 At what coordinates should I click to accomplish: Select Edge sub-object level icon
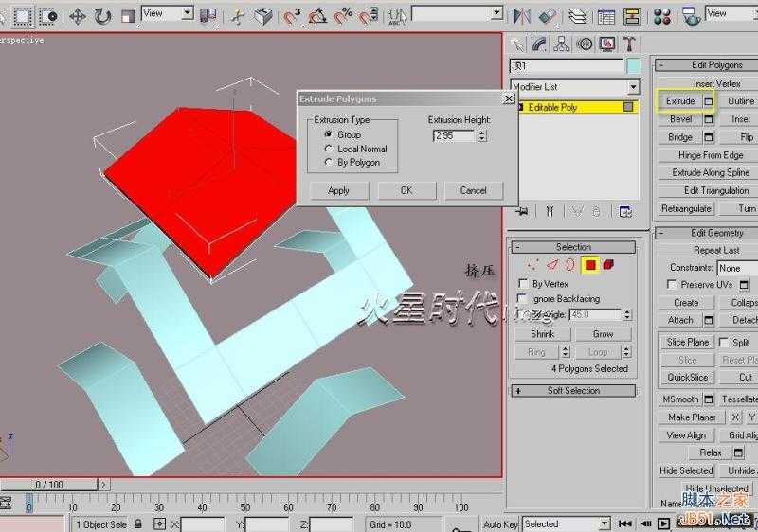click(x=552, y=264)
